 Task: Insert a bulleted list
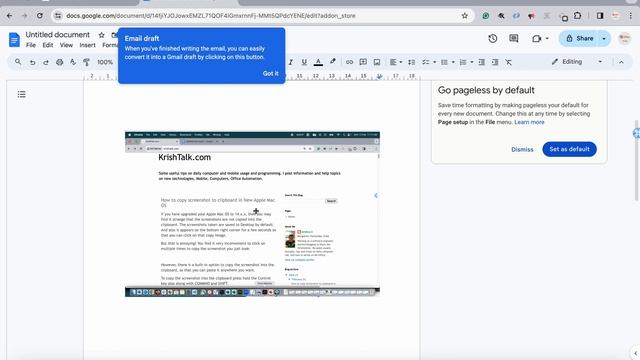444,62
